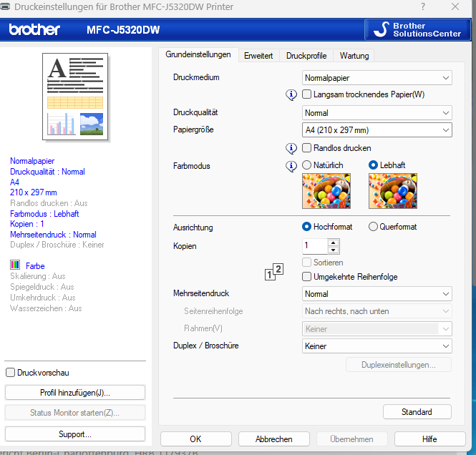Close the Druckeinstellungen dialog
Screen dimensions: 476x455
coord(455,6)
